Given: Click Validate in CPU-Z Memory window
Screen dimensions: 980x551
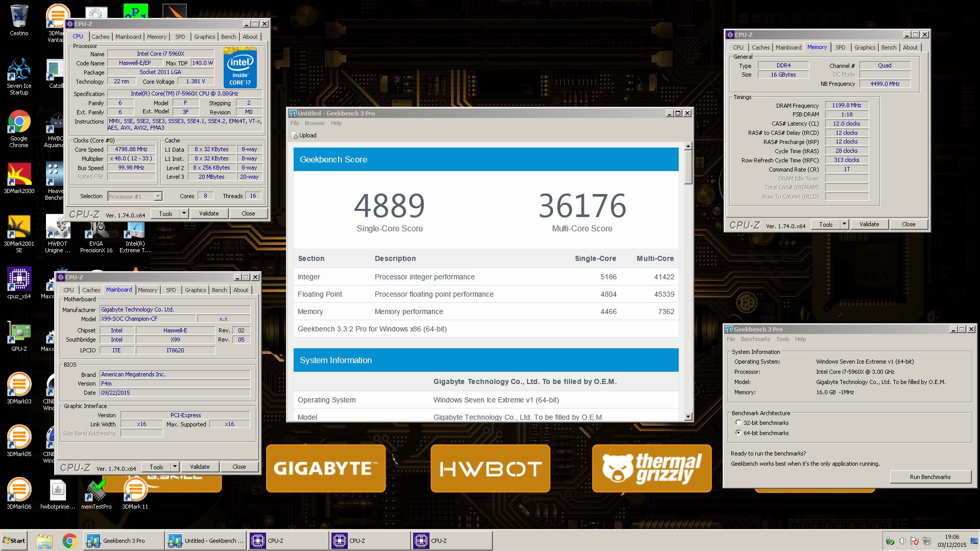Looking at the screenshot, I should tap(869, 224).
